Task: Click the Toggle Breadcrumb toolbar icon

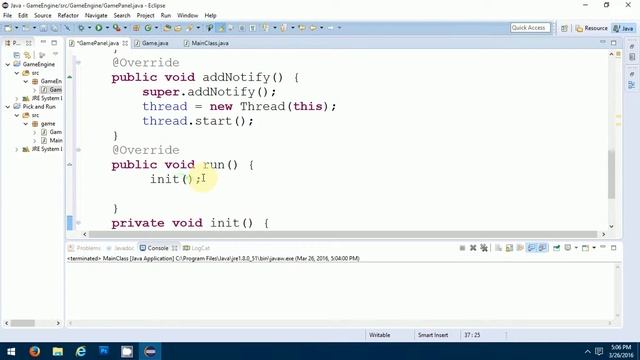Action: (x=209, y=28)
